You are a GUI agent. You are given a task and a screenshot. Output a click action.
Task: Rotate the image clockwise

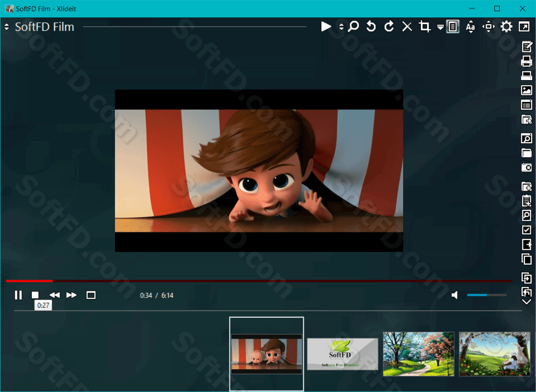pos(389,27)
